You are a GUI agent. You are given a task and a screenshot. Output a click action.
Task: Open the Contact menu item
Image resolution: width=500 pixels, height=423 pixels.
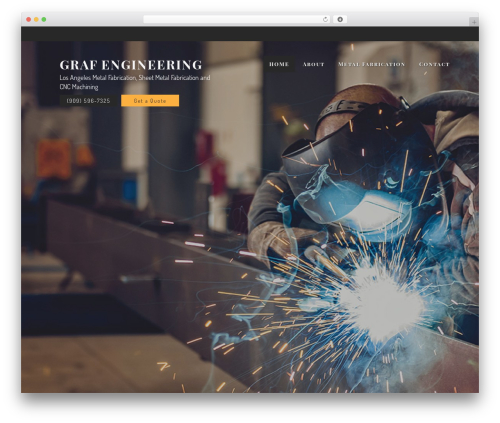[x=434, y=64]
